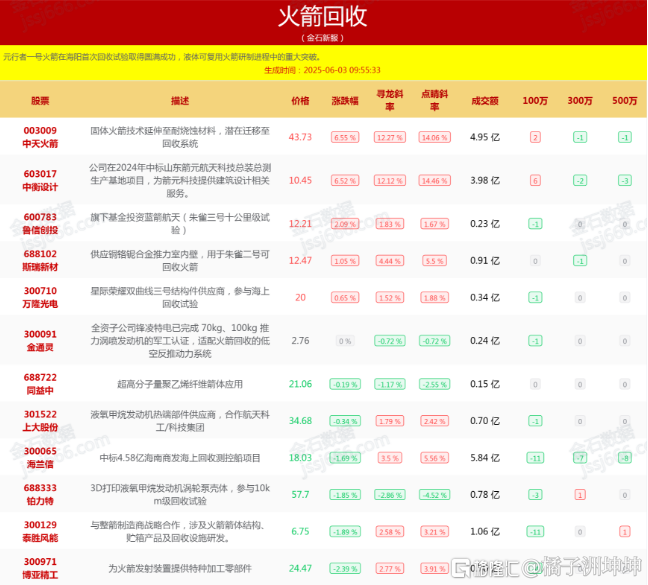Click the 价格 column header
Image resolution: width=648 pixels, height=585 pixels.
point(300,100)
